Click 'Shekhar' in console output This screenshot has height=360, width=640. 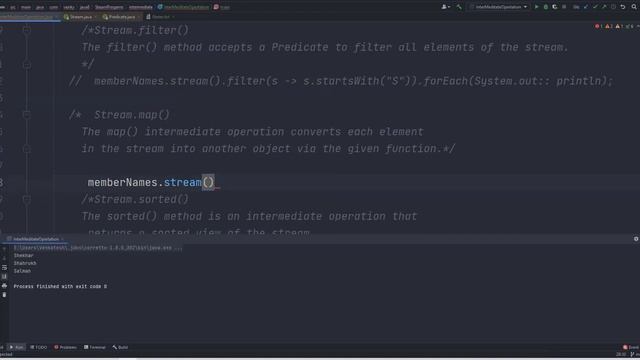coord(23,256)
